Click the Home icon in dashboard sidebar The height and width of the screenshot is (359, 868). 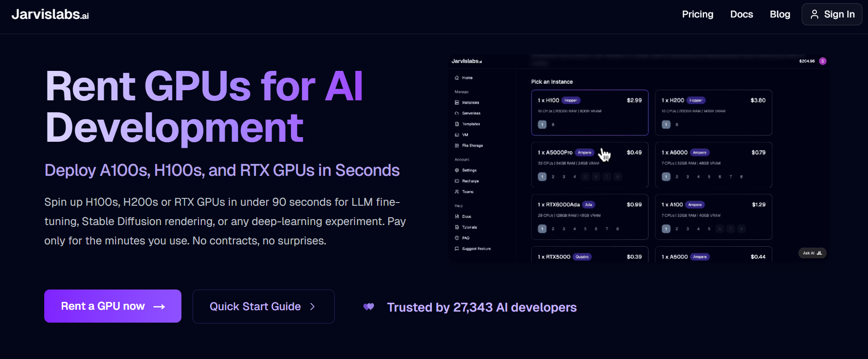coord(457,78)
